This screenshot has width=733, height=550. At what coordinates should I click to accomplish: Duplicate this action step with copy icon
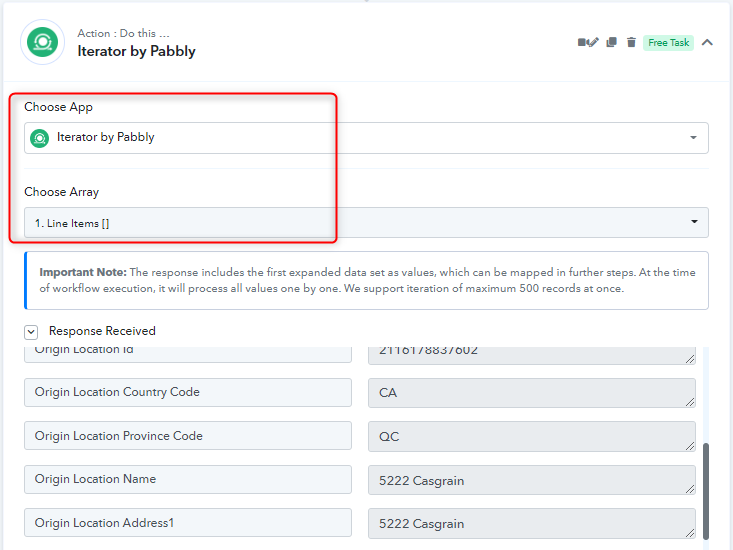pyautogui.click(x=611, y=43)
